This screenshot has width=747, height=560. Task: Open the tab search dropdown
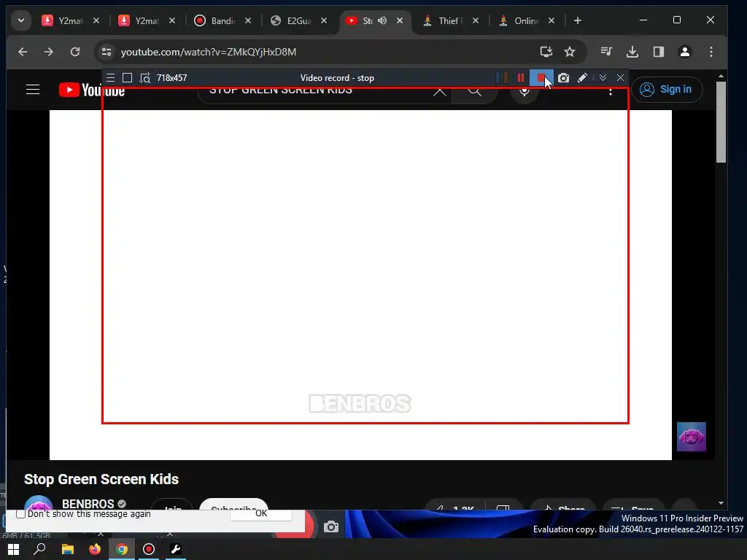[x=21, y=20]
